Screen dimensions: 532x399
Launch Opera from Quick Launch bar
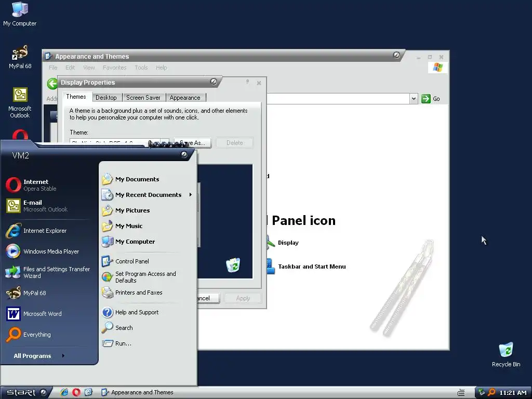76,392
